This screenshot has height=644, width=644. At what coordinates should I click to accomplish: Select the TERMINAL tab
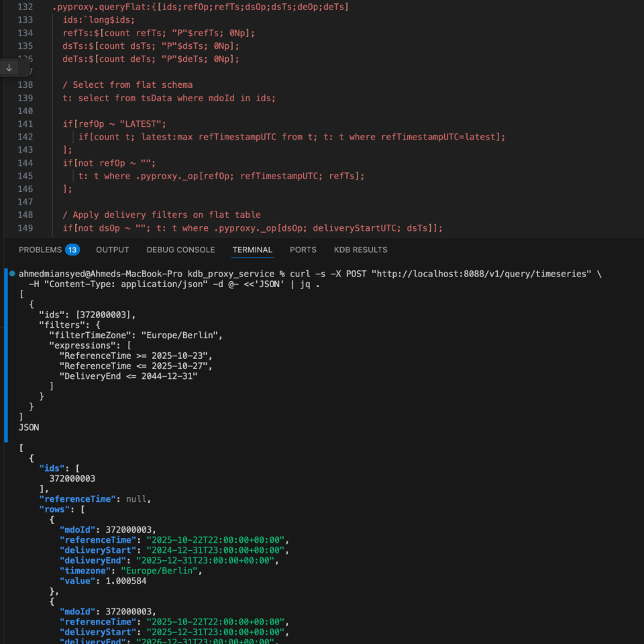coord(252,250)
